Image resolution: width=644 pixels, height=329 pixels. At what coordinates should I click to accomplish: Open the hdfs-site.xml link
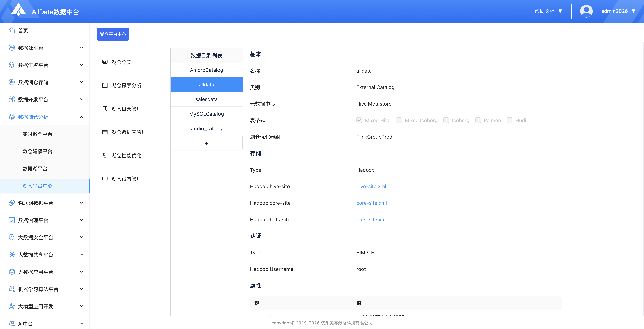tap(371, 219)
